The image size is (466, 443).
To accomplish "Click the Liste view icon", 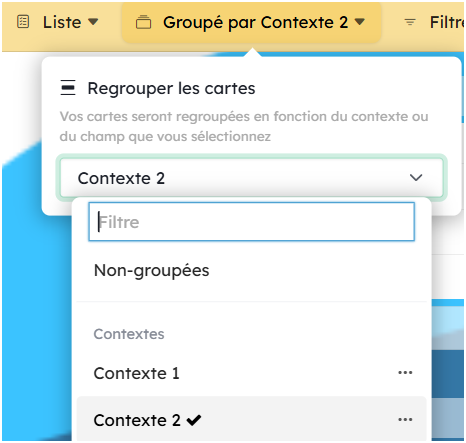I will [23, 22].
